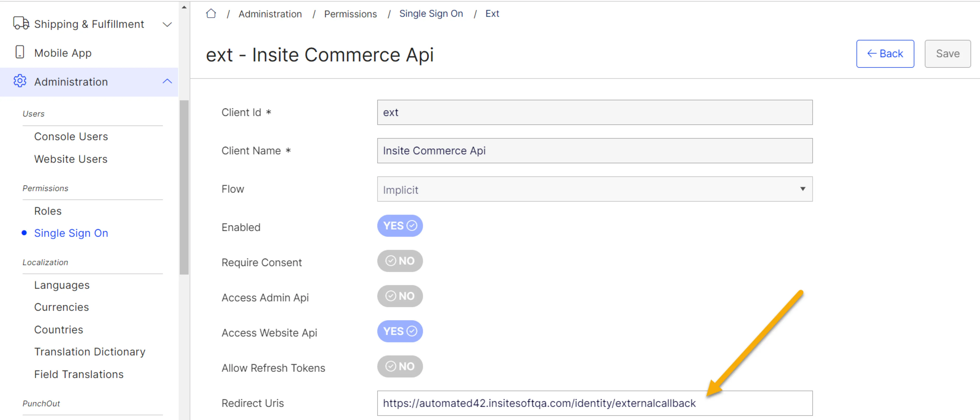Expand Shipping & Fulfillment chevron
Viewport: 980px width, 420px height.
[167, 24]
